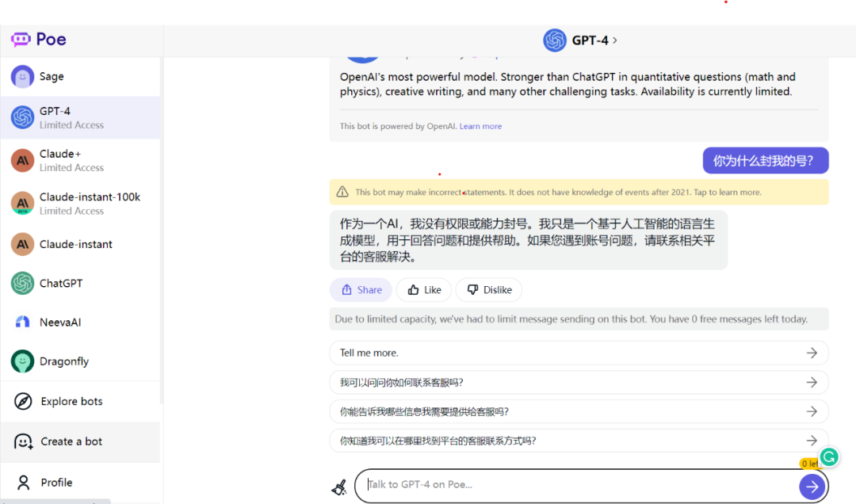
Task: Open the ChatGPT bot via its green icon
Action: [x=22, y=283]
